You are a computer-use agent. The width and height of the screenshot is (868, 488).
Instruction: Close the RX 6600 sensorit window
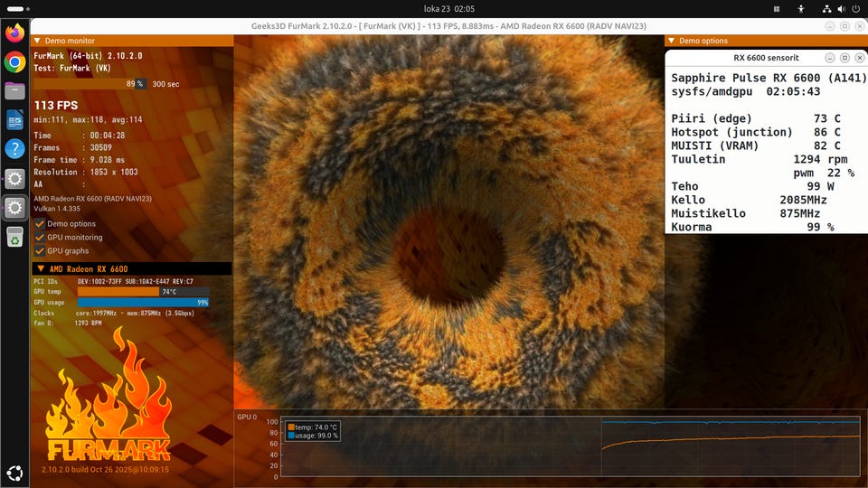(x=860, y=58)
